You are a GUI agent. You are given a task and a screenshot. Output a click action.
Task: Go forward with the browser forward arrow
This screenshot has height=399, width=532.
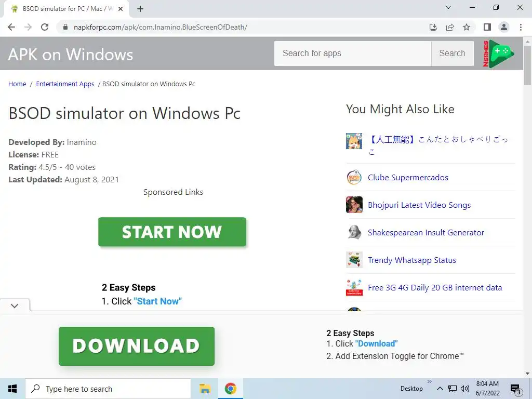coord(28,27)
